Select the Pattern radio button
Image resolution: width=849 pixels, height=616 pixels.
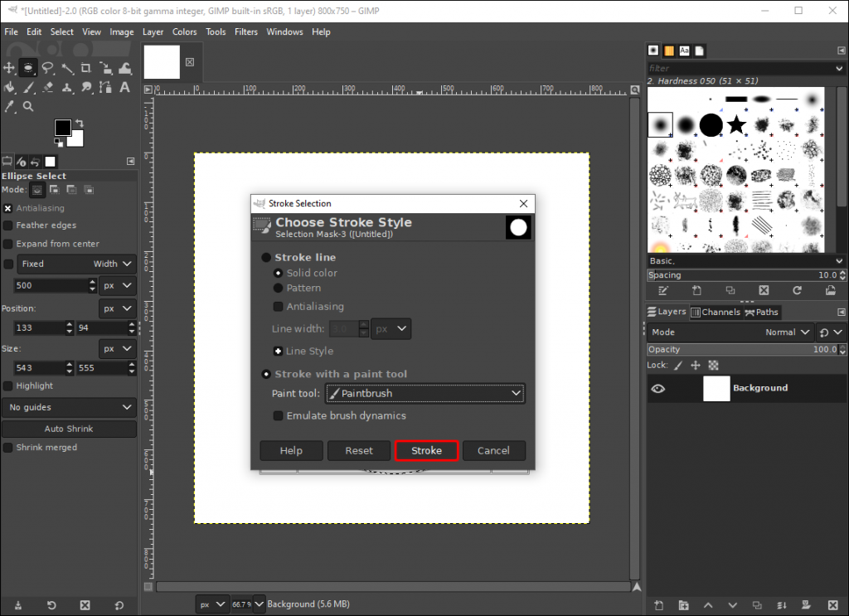tap(278, 288)
